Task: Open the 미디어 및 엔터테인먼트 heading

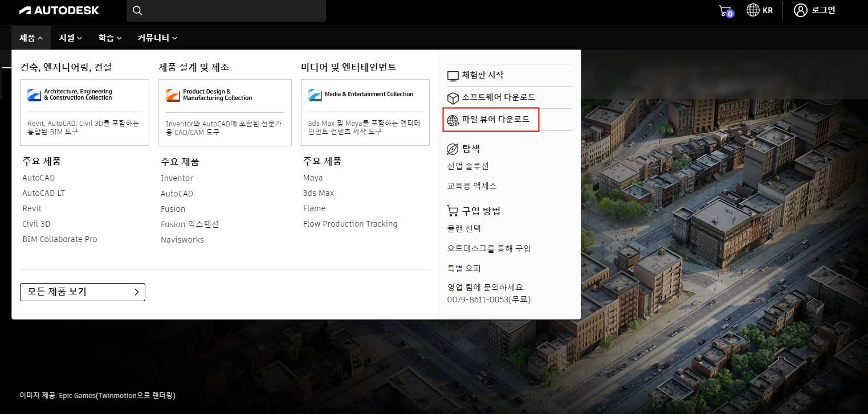Action: coord(349,67)
